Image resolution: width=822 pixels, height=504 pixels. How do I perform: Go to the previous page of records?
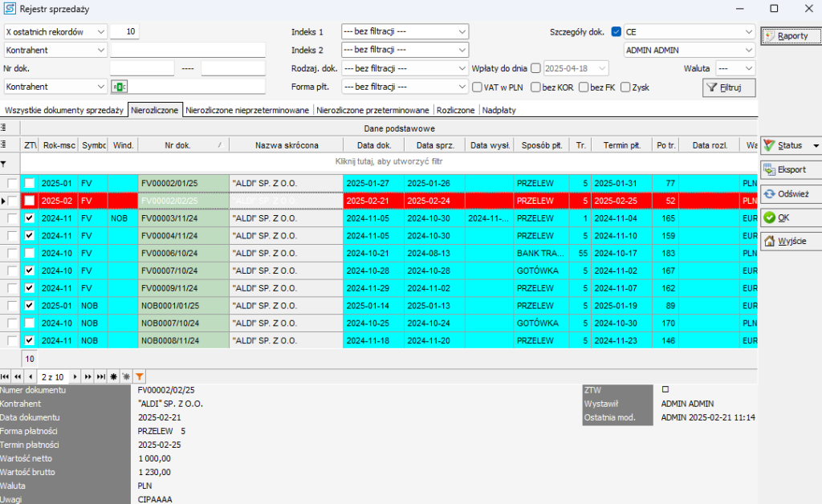[x=18, y=376]
